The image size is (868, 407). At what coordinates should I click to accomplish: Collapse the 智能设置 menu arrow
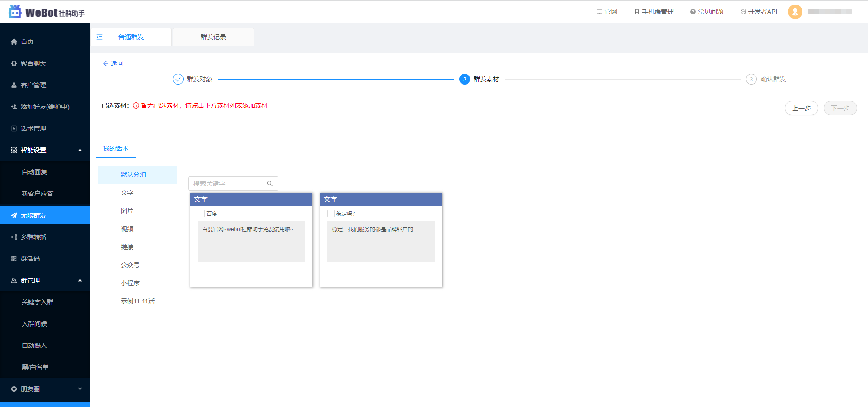coord(80,150)
